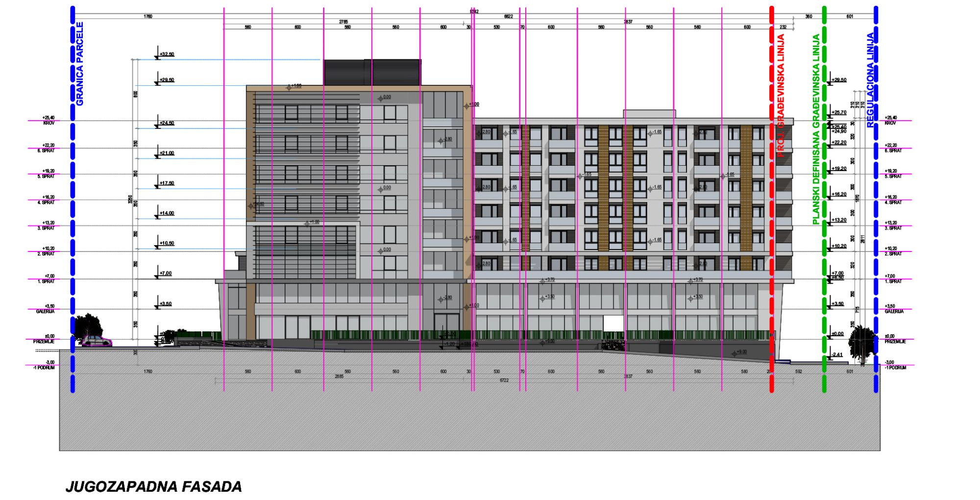The image size is (980, 500).
Task: Click the 592 dimension value
Action: [x=798, y=372]
